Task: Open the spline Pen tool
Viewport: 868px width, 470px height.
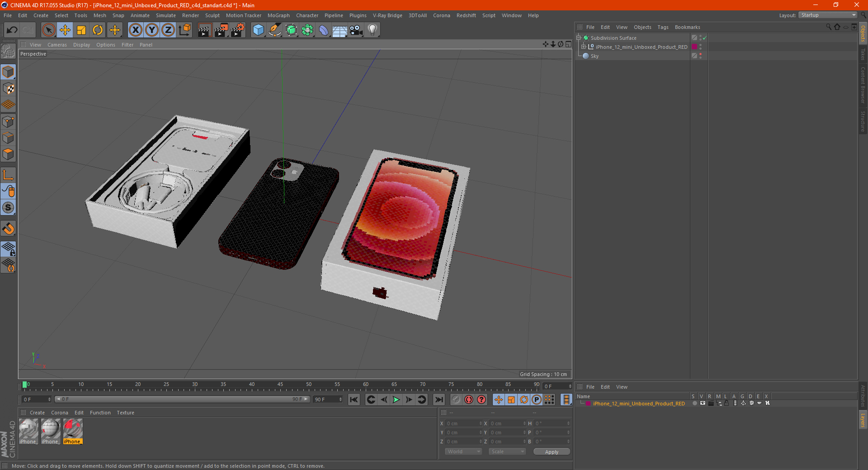Action: (x=275, y=30)
